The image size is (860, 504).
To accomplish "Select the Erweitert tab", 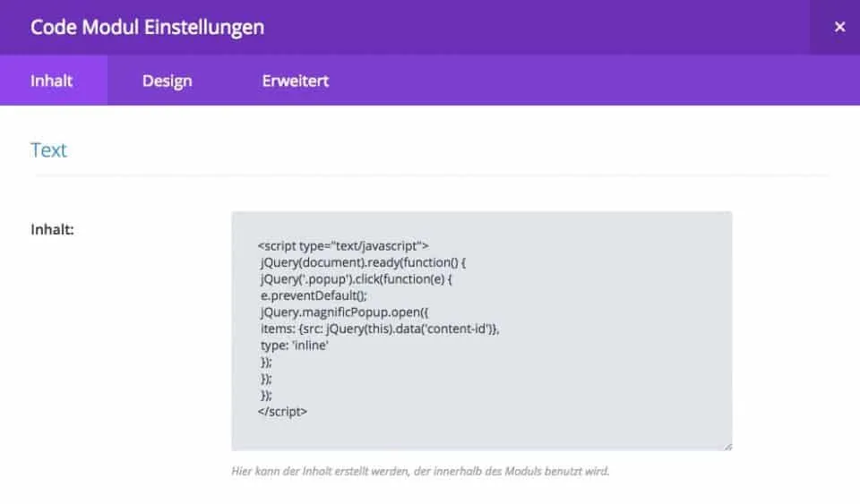I will click(x=295, y=81).
